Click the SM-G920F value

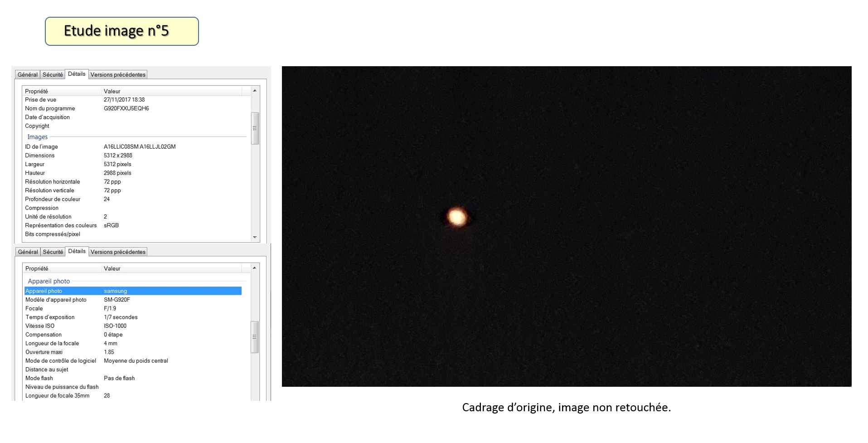117,300
